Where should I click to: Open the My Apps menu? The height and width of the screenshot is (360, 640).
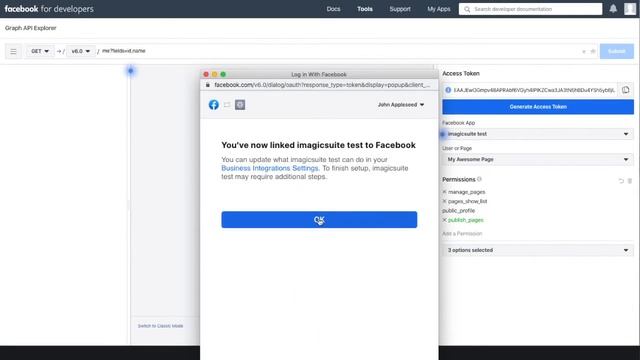[x=439, y=9]
